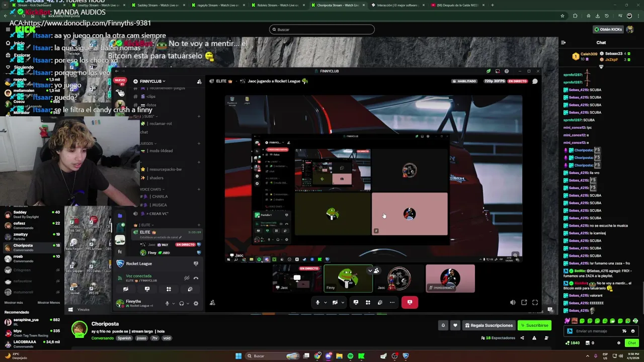
Task: Toggle camera in Discord voice panel
Action: (x=126, y=289)
